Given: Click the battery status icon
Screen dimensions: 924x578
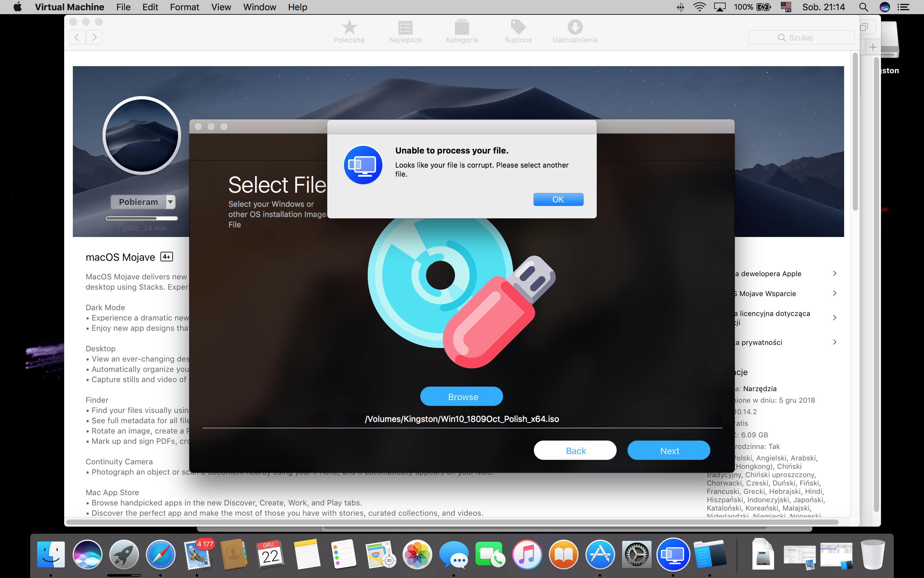Looking at the screenshot, I should coord(764,7).
